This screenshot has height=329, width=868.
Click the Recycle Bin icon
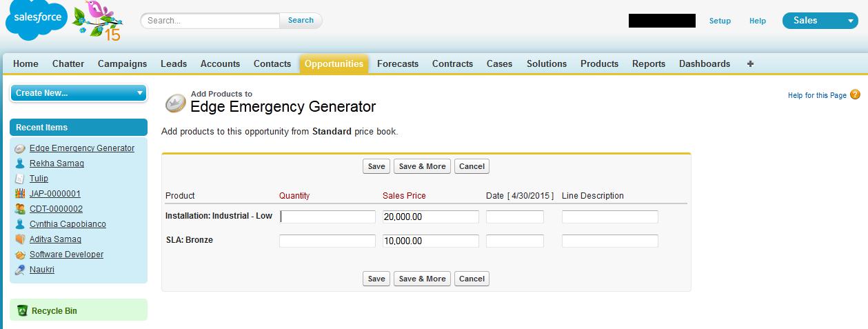(x=22, y=311)
